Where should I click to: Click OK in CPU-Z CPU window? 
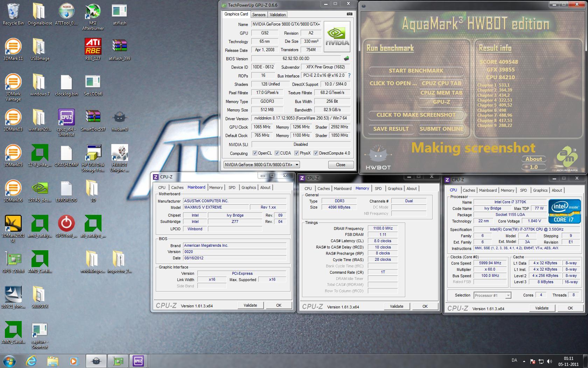coord(570,308)
